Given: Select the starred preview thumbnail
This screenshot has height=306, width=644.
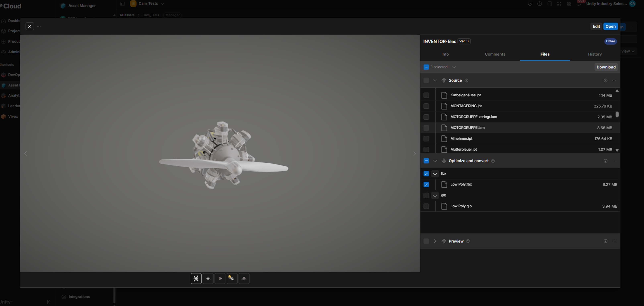Looking at the screenshot, I should 232,278.
